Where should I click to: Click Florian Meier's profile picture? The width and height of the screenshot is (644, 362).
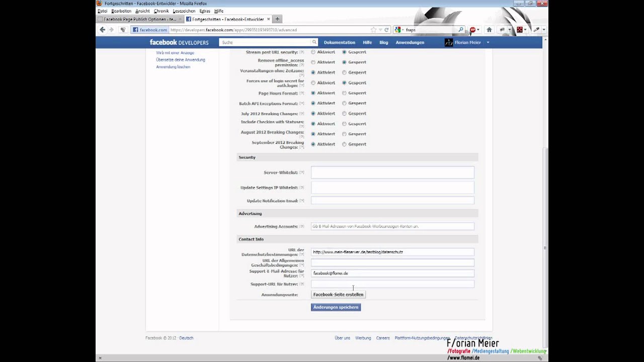pyautogui.click(x=449, y=42)
